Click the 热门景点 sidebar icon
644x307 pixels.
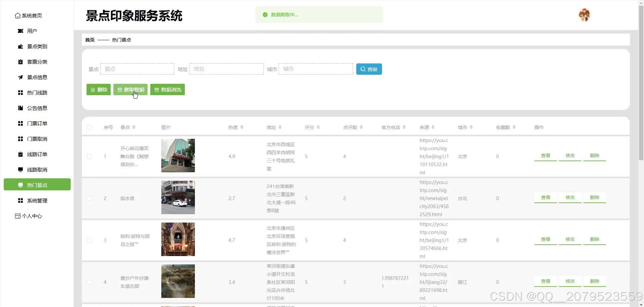point(20,185)
